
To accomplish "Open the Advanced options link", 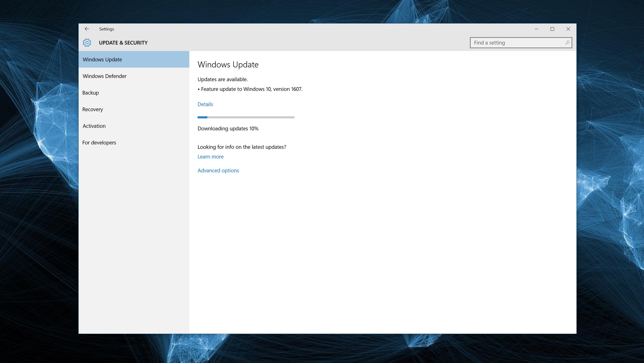I will (x=218, y=171).
